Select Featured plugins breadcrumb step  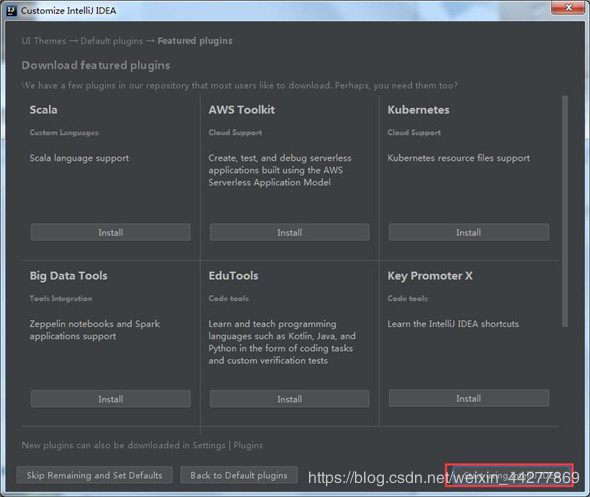click(x=195, y=41)
